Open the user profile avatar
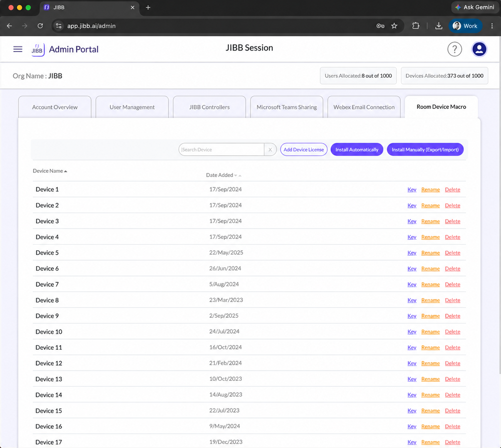 tap(479, 49)
